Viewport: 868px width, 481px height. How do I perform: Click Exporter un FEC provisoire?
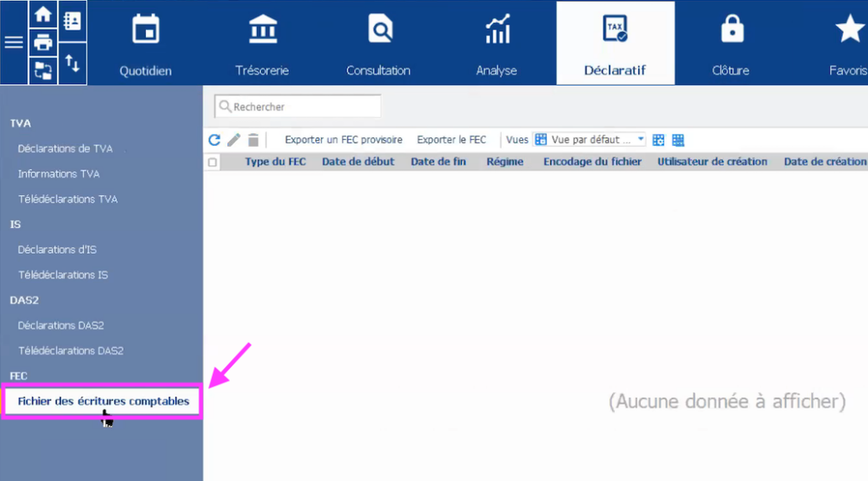[x=344, y=140]
